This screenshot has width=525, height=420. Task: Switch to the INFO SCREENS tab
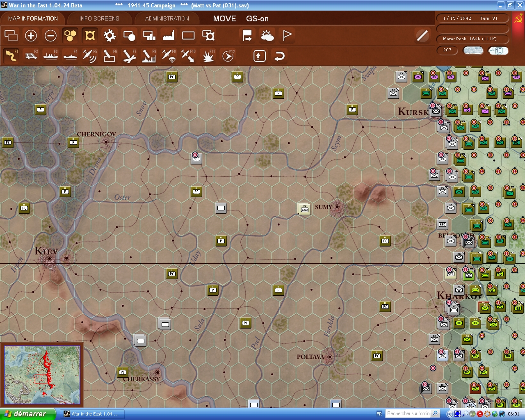(99, 18)
